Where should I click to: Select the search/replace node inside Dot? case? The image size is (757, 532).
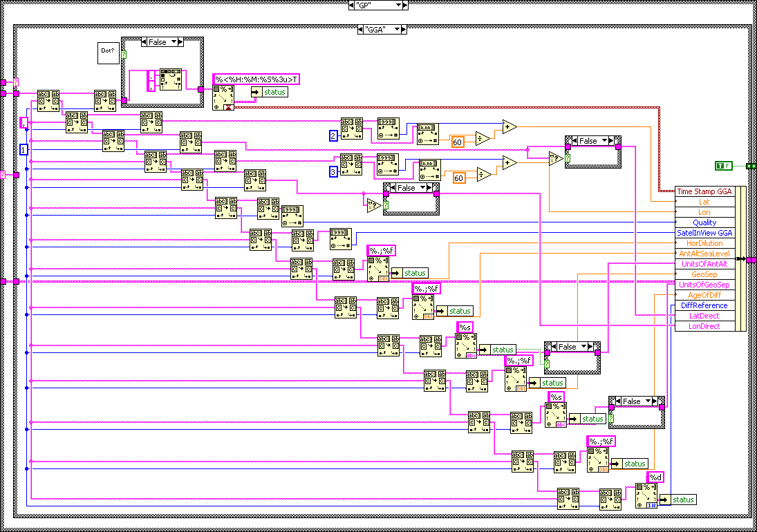pos(171,79)
